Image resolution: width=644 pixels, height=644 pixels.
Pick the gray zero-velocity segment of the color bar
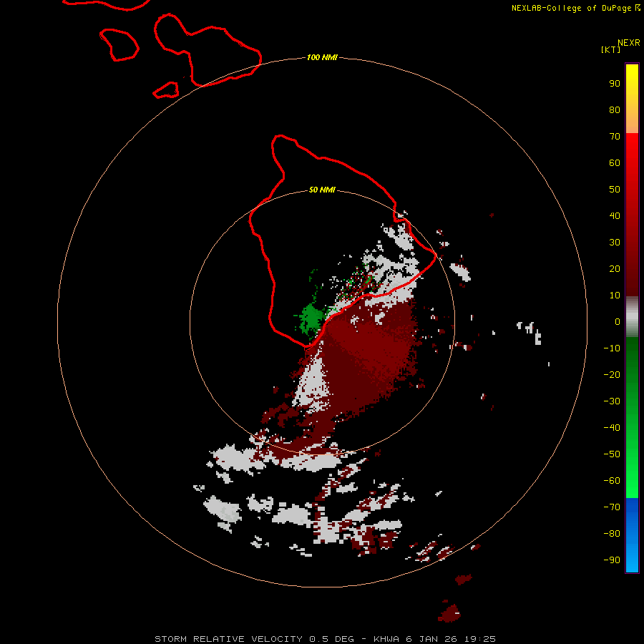point(632,317)
